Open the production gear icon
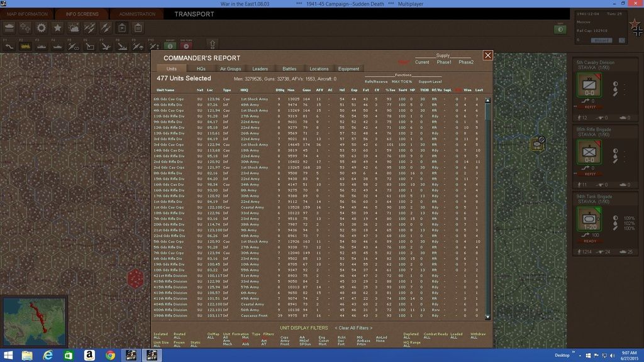 click(42, 28)
